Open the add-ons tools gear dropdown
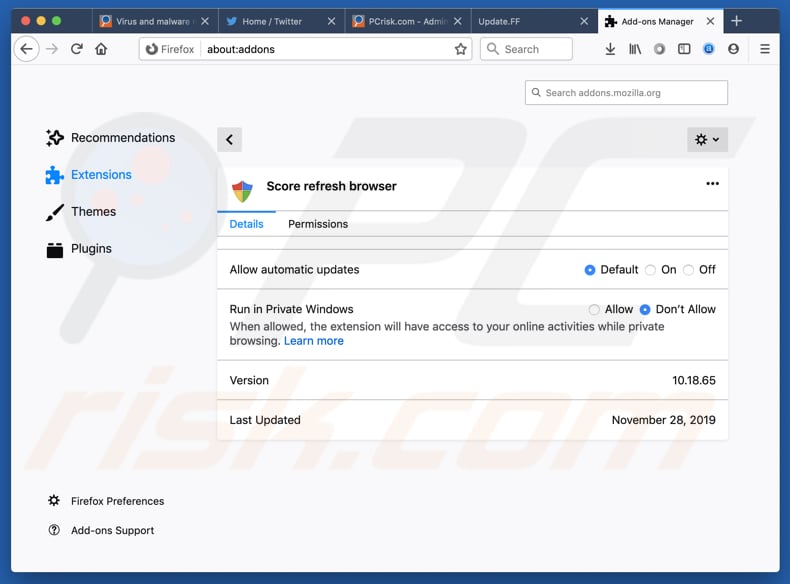This screenshot has width=790, height=584. click(x=707, y=140)
